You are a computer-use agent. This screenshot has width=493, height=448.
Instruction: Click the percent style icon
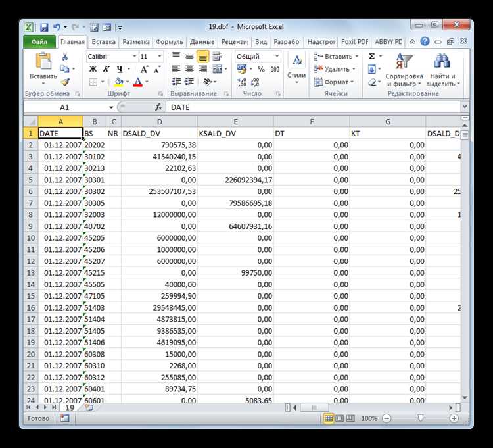261,69
